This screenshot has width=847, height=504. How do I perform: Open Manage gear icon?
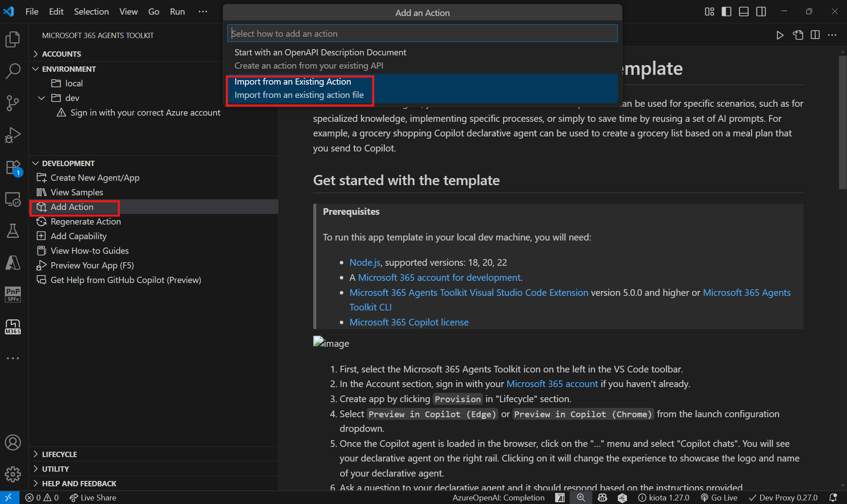[13, 474]
